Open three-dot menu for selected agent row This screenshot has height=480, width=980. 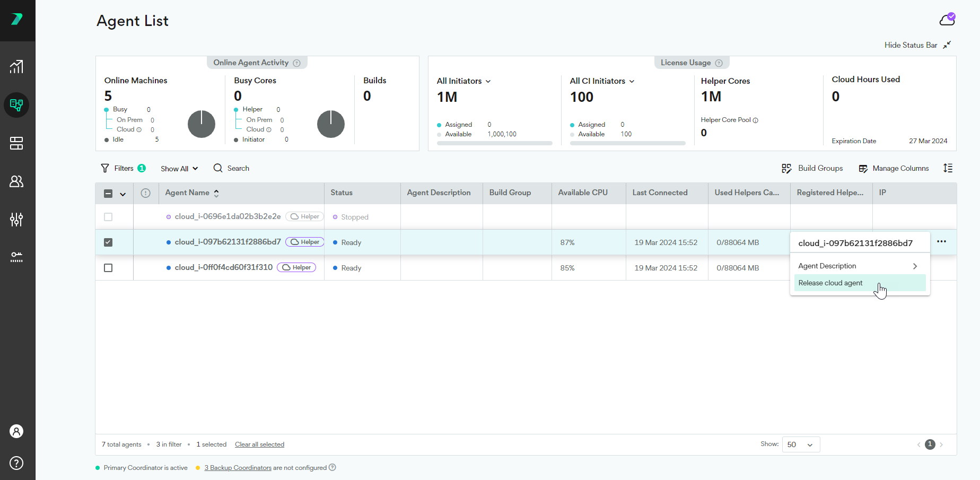[941, 242]
